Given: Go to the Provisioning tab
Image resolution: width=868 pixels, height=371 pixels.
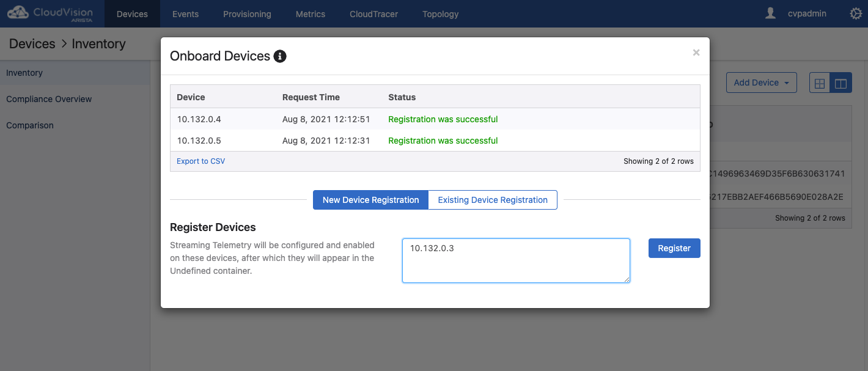Looking at the screenshot, I should coord(247,13).
